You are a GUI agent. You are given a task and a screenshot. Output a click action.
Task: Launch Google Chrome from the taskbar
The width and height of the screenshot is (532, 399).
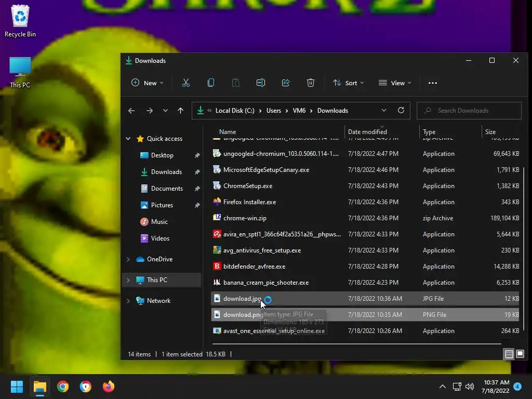click(63, 387)
